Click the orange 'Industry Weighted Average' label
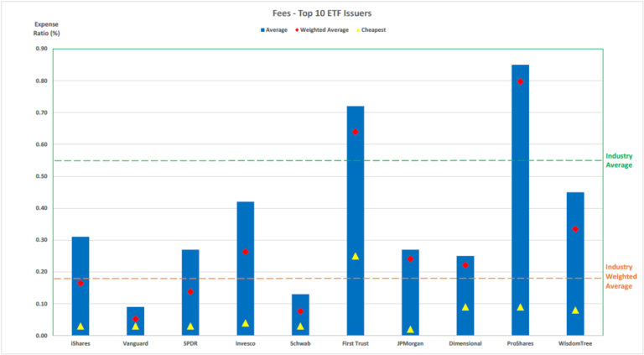The image size is (644, 355). point(621,276)
